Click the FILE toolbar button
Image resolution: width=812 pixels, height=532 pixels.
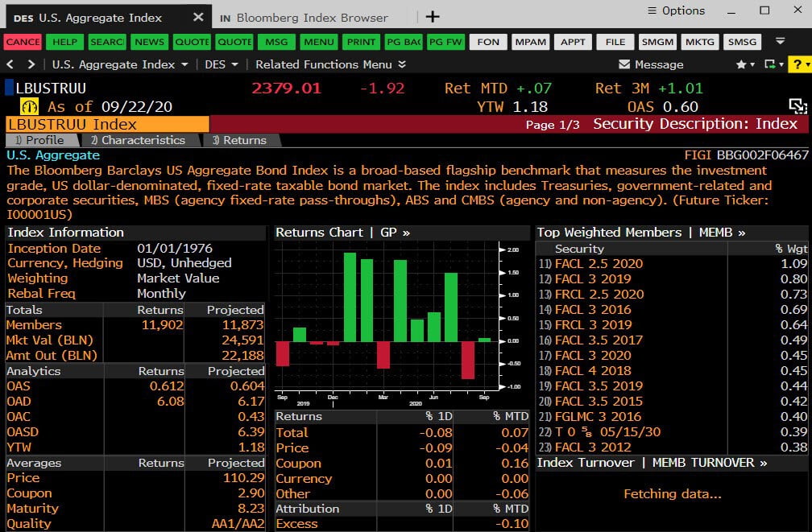(x=615, y=42)
